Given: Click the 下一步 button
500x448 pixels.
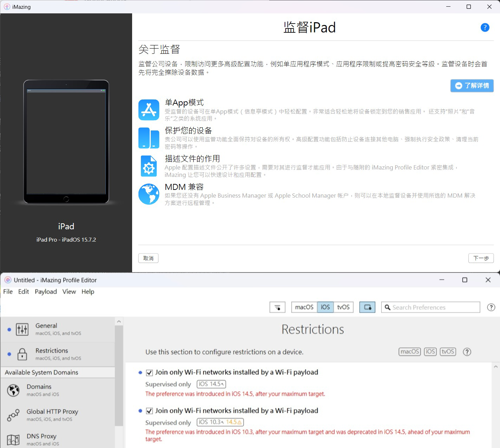Looking at the screenshot, I should tap(481, 258).
